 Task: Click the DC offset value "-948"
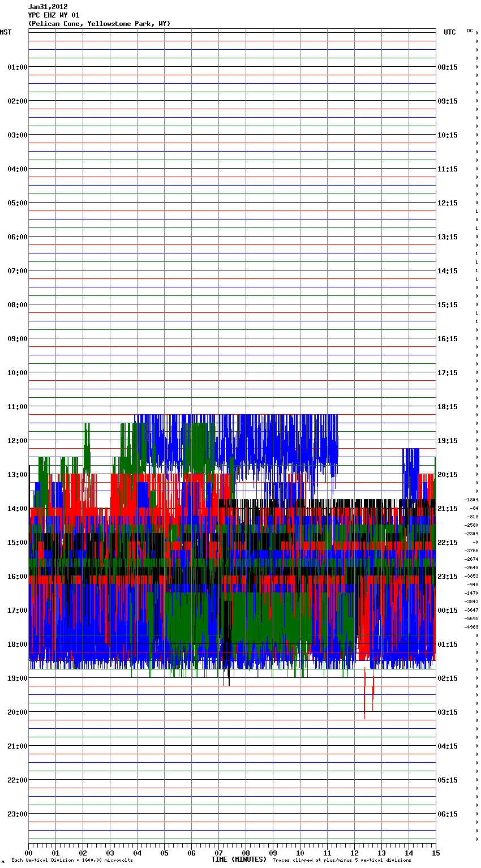click(x=473, y=585)
